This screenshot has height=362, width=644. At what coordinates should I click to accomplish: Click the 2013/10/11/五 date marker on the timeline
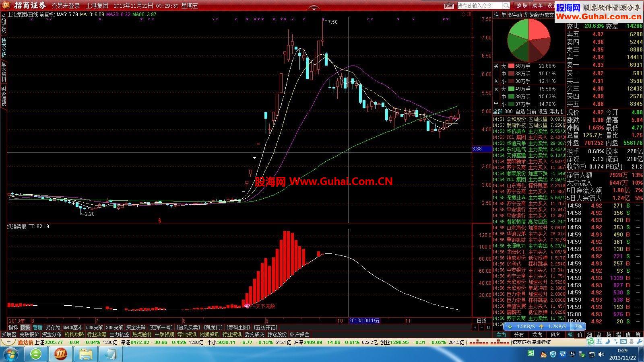coord(364,321)
